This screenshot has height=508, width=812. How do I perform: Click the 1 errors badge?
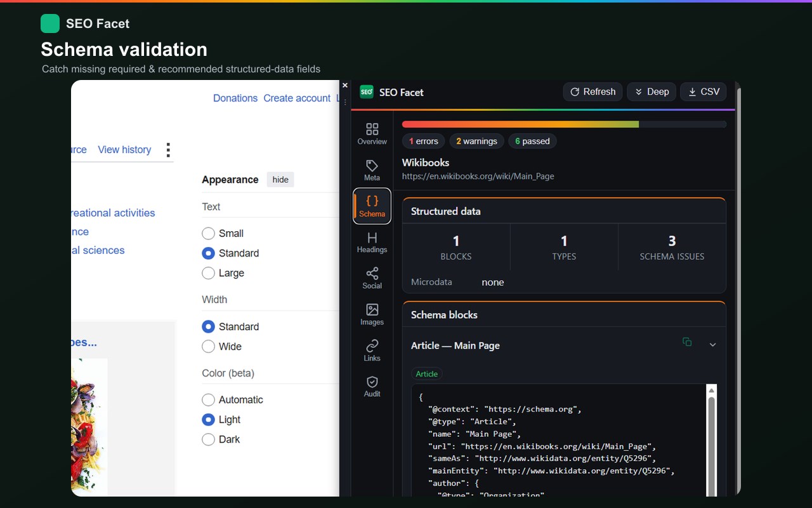(424, 141)
